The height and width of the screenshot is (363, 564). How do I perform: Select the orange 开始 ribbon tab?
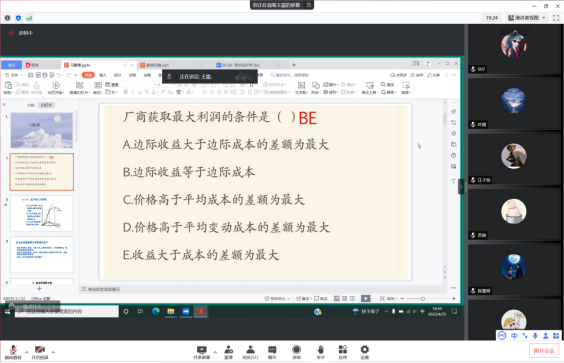88,75
